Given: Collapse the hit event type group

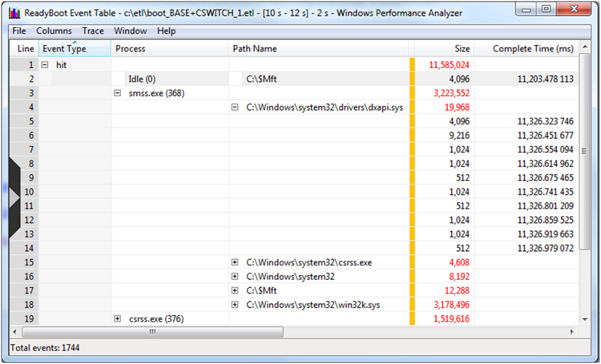Looking at the screenshot, I should 45,64.
